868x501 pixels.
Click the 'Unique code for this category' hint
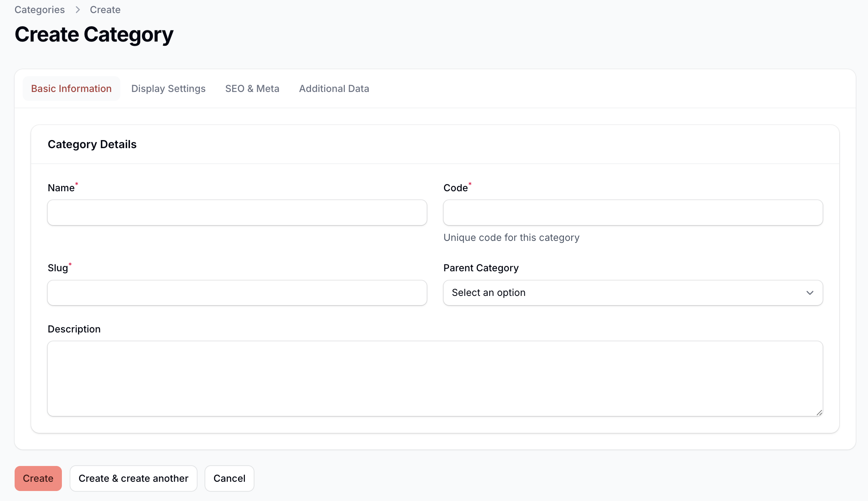(x=511, y=237)
